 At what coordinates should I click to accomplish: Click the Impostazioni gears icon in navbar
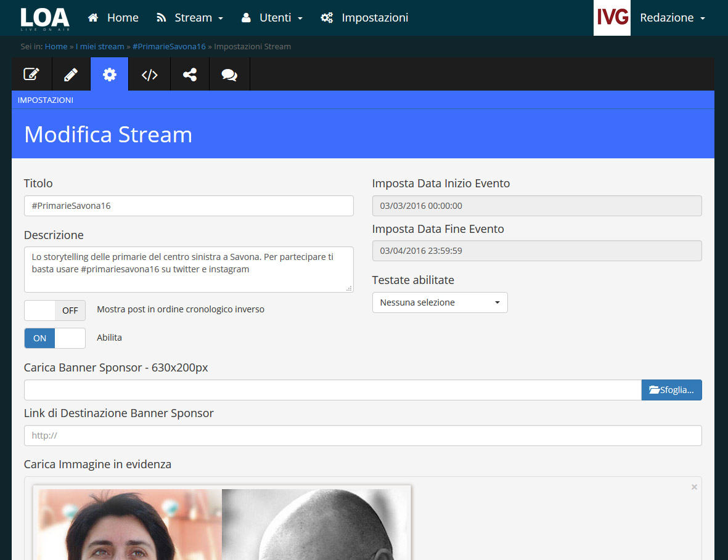click(327, 18)
